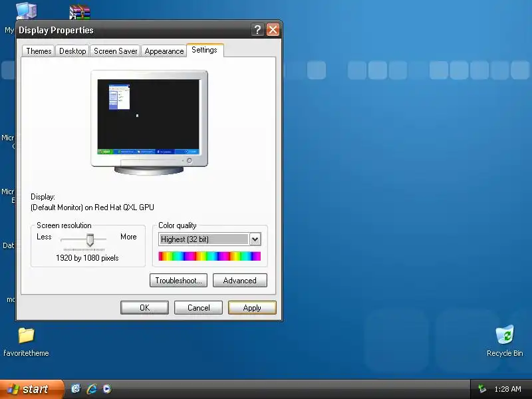This screenshot has height=399, width=532.
Task: Switch to the Appearance tab
Action: [164, 51]
